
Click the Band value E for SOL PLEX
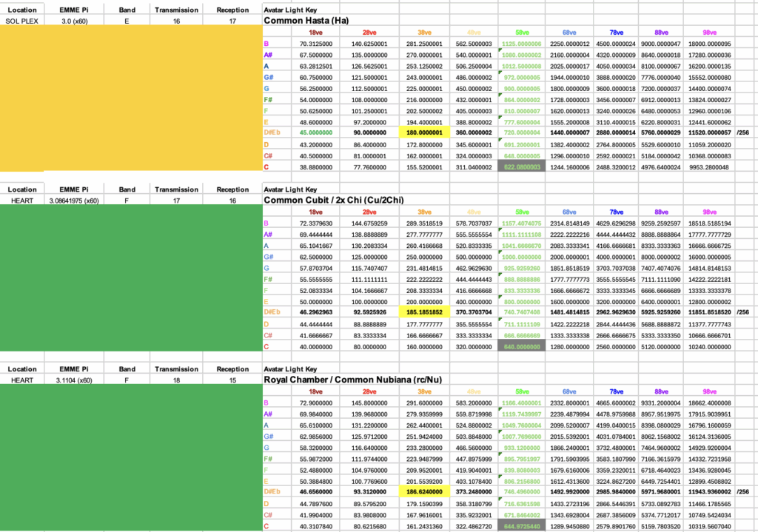[x=127, y=21]
